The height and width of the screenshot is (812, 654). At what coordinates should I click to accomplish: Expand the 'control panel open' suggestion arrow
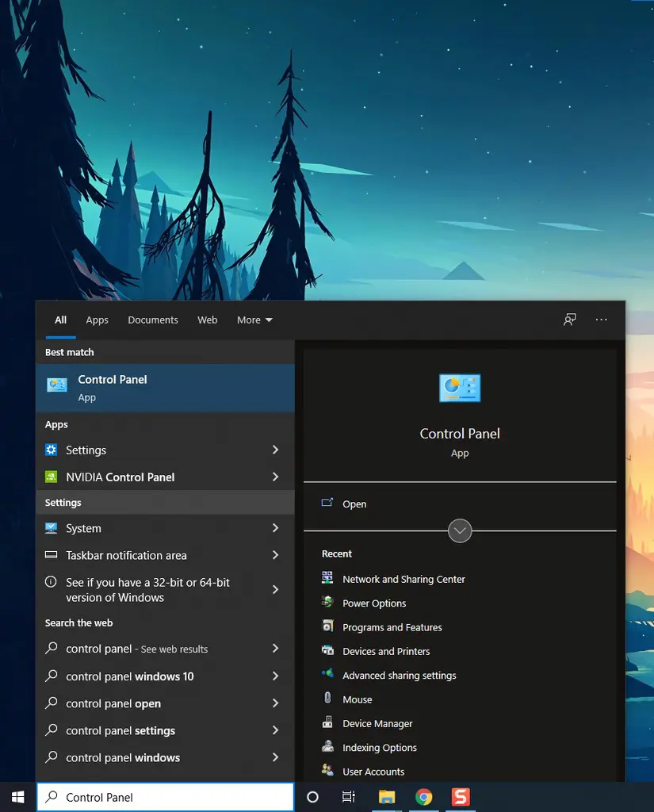point(276,703)
